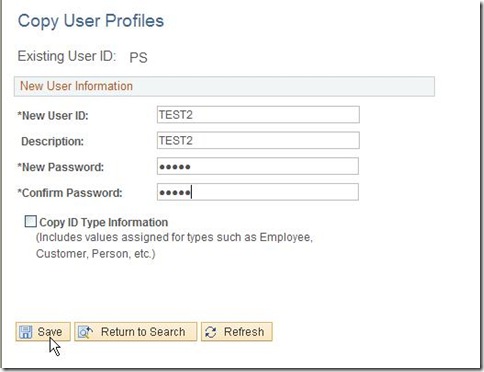484x372 pixels.
Task: Select the Refresh button label
Action: (244, 332)
